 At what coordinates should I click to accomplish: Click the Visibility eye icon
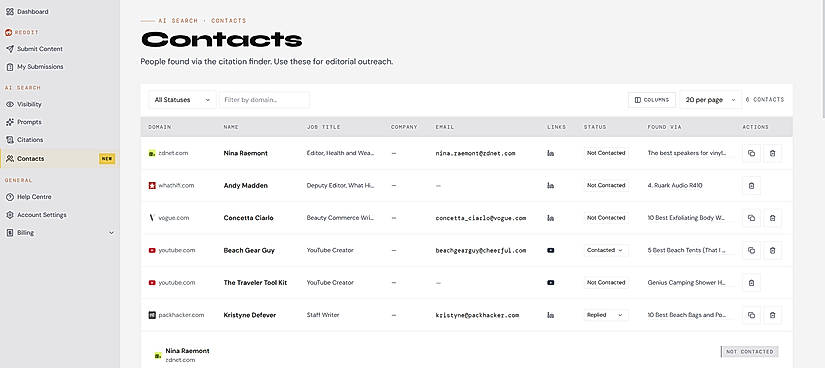[9, 104]
